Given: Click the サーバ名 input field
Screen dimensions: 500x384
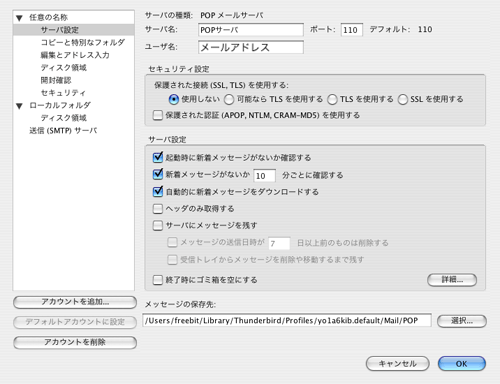Looking at the screenshot, I should coord(251,30).
